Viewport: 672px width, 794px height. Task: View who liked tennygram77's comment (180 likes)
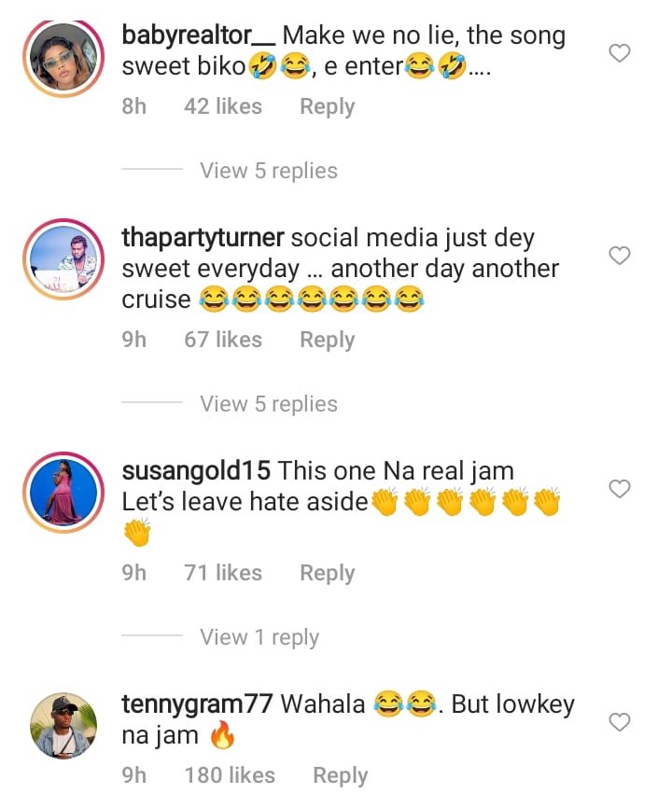pos(230,775)
